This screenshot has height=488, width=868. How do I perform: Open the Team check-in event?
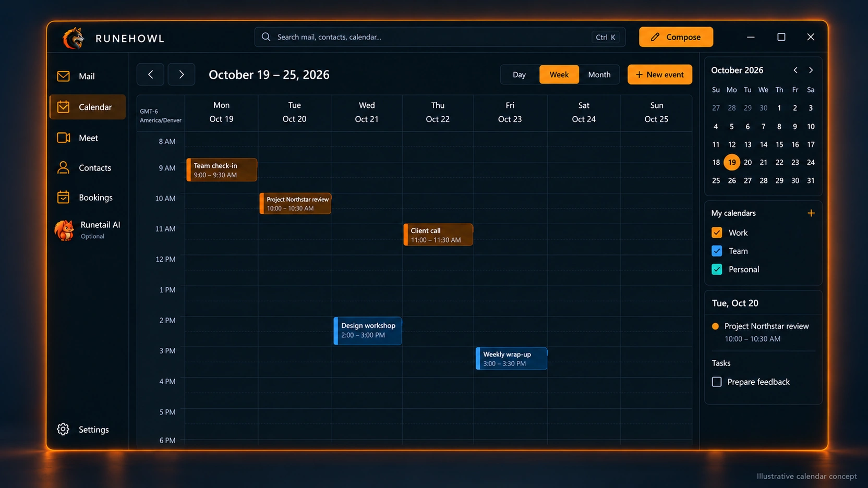[222, 170]
